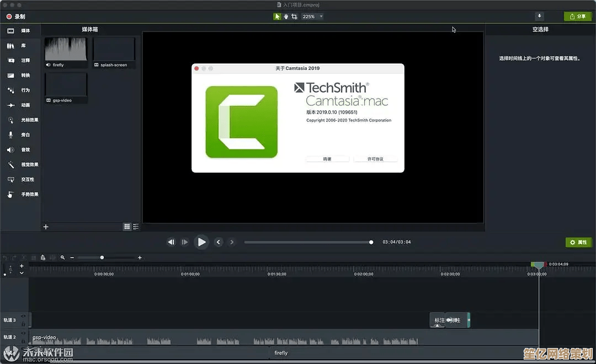596x364 pixels.
Task: Add media with the plus button in media bin
Action: 46,227
